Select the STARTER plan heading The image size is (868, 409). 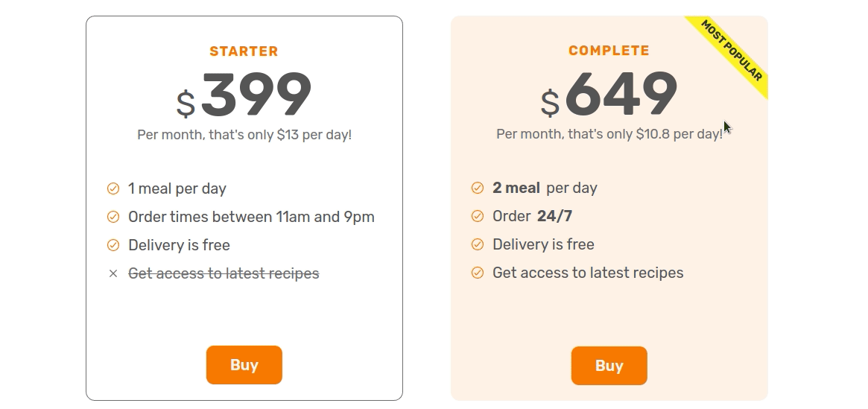point(244,51)
